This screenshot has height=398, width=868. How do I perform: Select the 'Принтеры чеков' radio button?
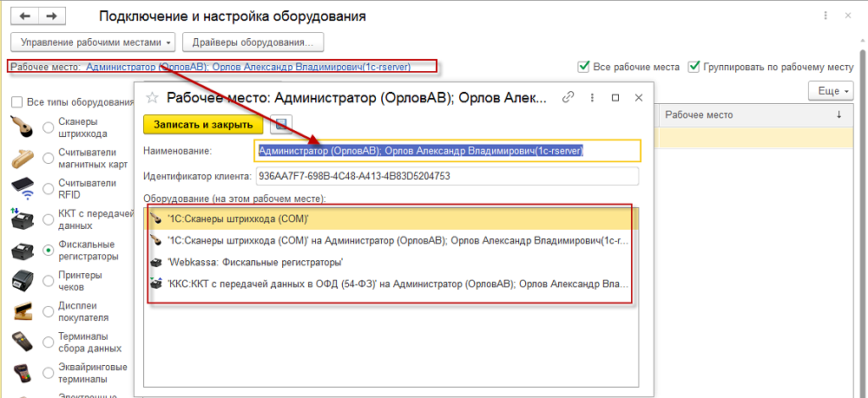48,281
